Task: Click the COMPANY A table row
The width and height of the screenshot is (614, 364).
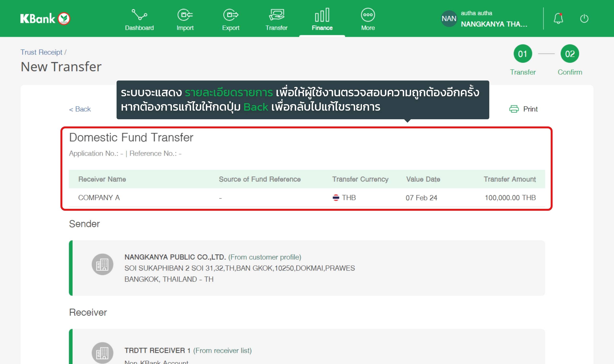Action: (x=307, y=198)
